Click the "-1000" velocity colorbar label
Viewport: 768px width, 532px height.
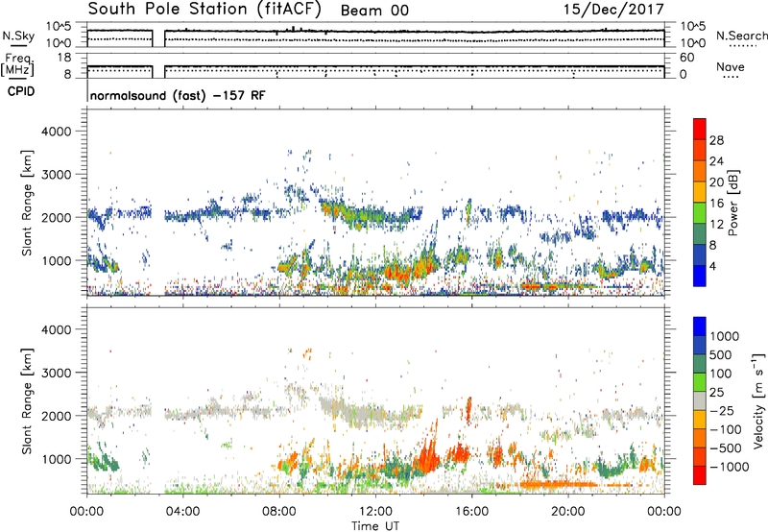click(x=730, y=467)
